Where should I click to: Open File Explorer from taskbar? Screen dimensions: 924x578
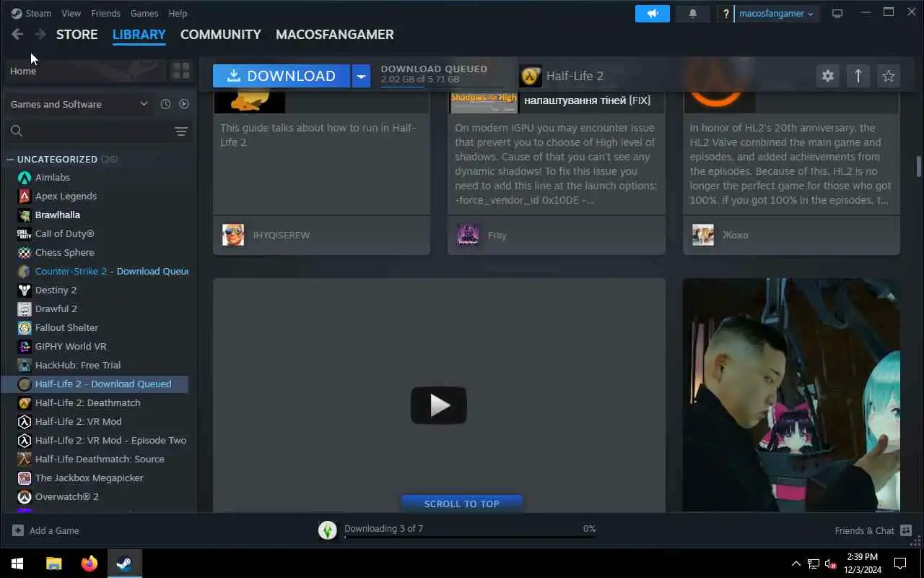[54, 564]
